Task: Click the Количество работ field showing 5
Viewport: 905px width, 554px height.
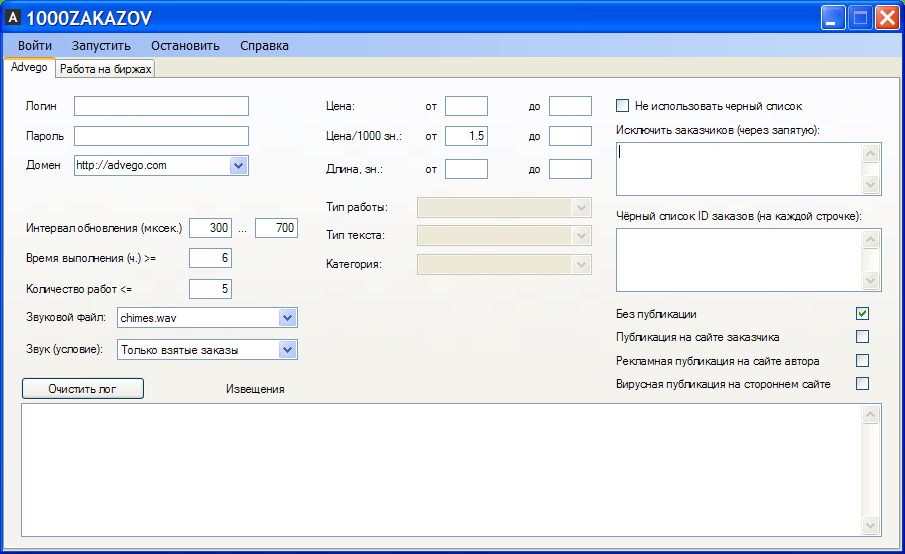Action: 210,289
